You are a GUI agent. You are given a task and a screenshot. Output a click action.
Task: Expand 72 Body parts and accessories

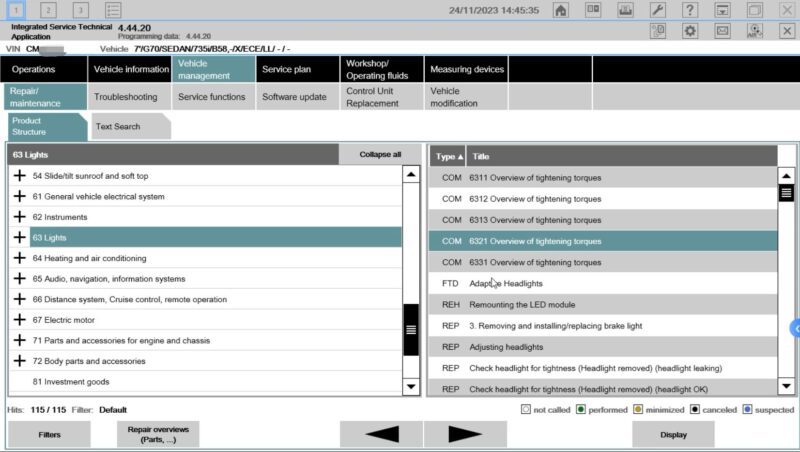tap(19, 361)
